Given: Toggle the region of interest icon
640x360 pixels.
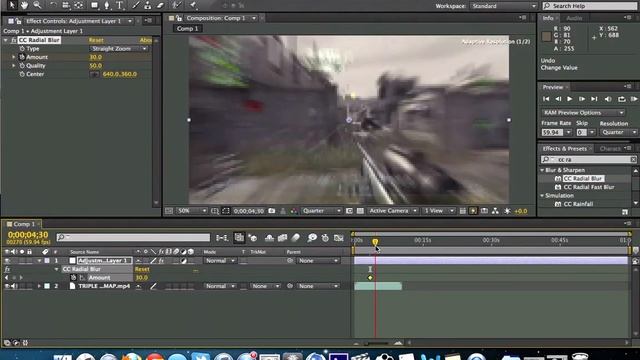Looking at the screenshot, I should (349, 211).
